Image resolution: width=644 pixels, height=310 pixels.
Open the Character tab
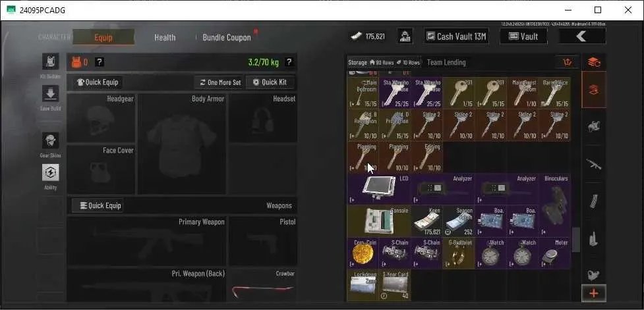(x=54, y=38)
